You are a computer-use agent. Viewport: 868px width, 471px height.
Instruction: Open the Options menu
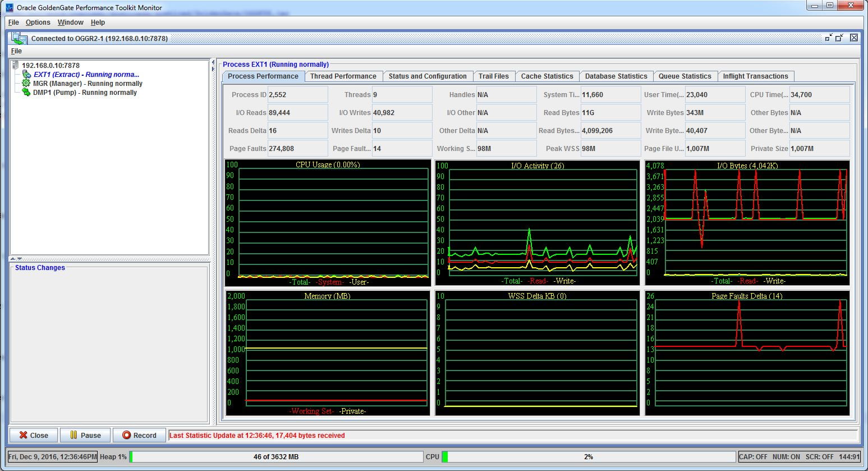pos(38,22)
